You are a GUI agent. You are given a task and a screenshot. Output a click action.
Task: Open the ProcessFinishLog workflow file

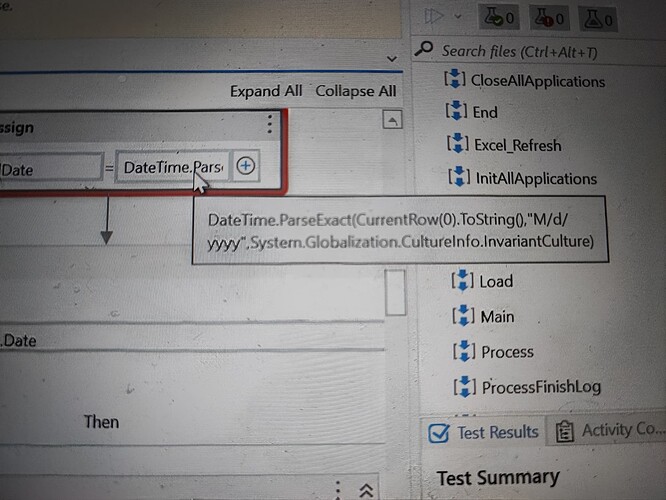(x=541, y=387)
